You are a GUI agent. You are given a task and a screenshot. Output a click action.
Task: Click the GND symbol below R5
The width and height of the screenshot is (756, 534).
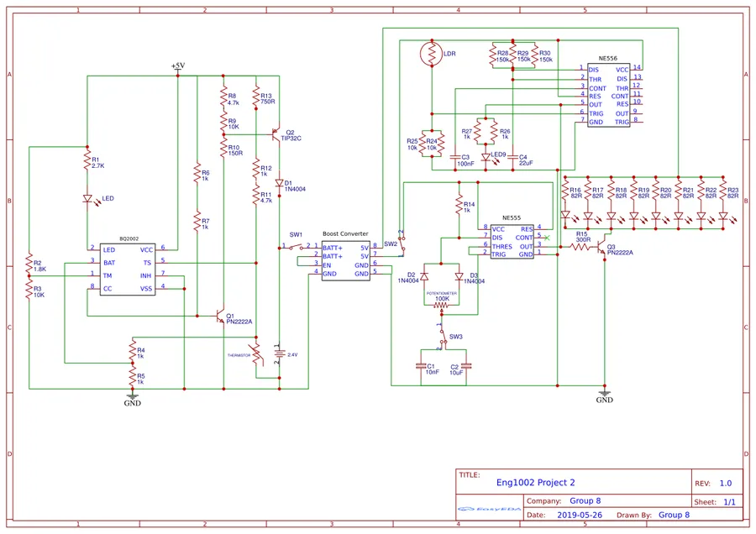[x=132, y=398]
